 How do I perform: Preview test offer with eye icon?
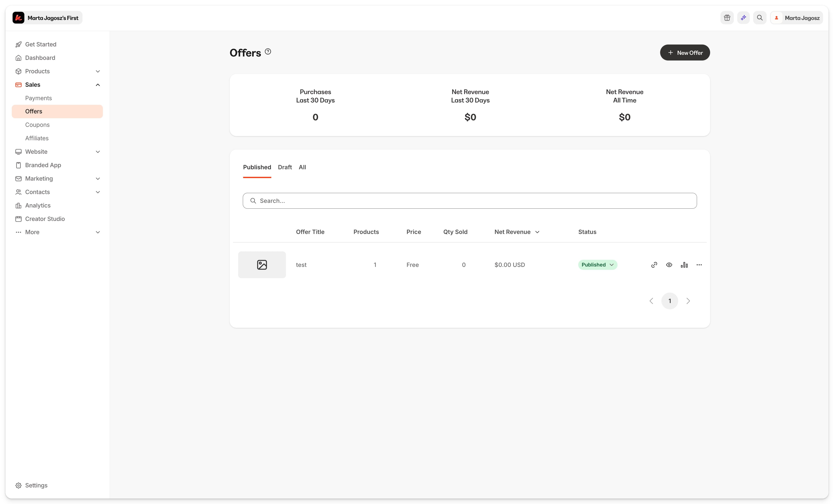point(669,265)
